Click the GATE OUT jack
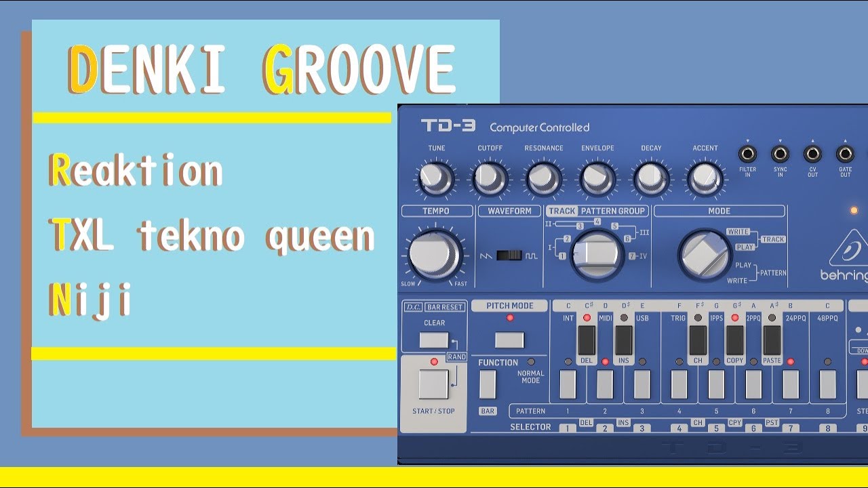 click(845, 154)
